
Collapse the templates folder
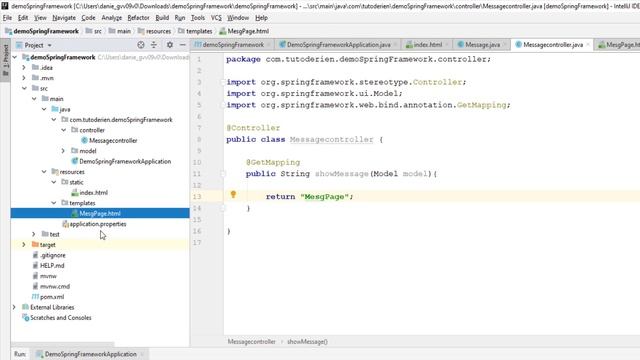click(x=54, y=203)
